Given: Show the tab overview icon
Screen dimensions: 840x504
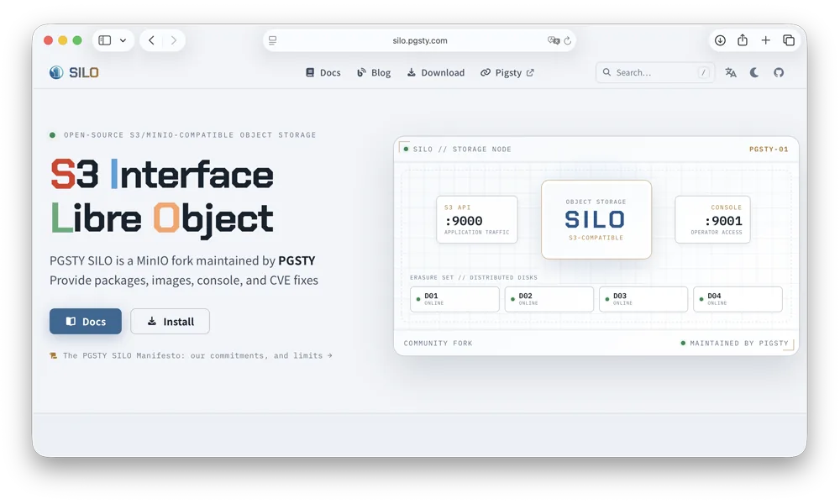Looking at the screenshot, I should 789,40.
